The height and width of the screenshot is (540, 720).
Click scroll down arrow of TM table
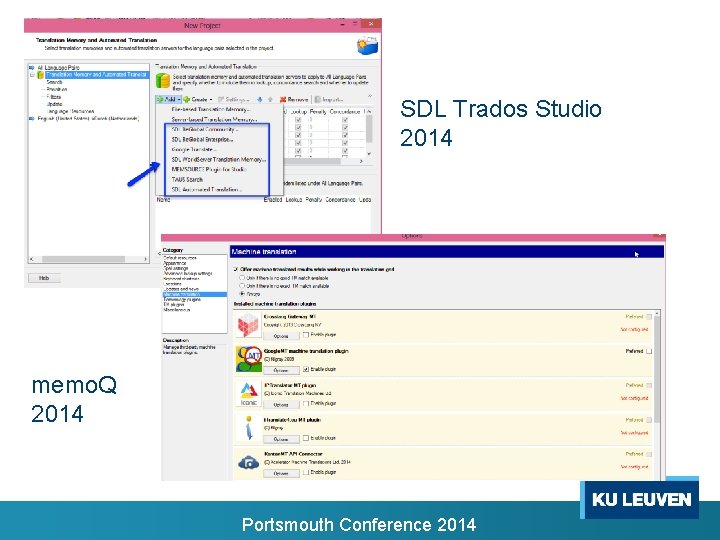pos(369,154)
